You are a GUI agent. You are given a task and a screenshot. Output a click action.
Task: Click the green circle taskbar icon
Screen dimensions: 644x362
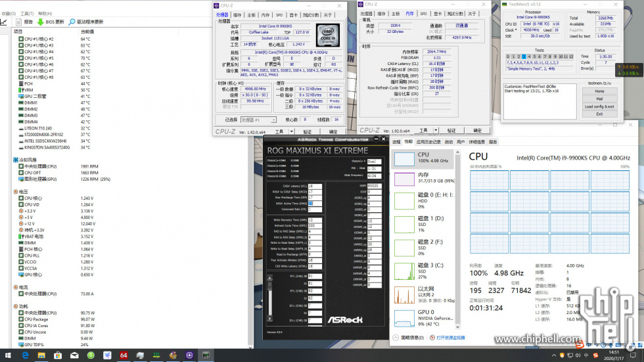91,355
